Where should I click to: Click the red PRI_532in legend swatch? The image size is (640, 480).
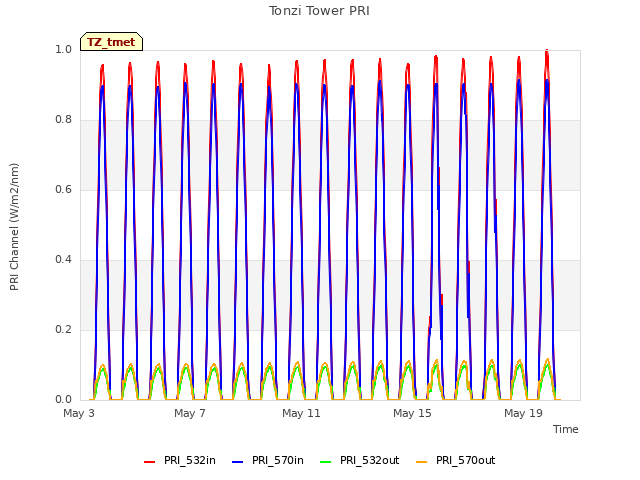click(149, 462)
